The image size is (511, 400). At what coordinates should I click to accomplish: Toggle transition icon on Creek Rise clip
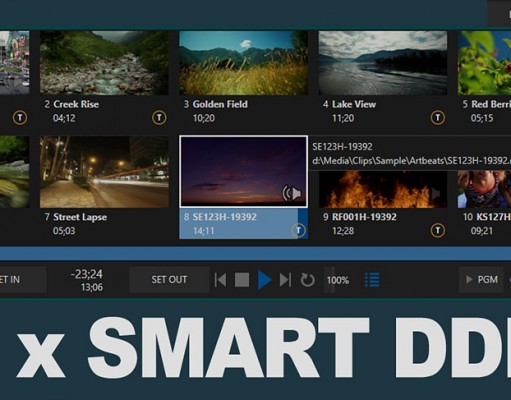tap(159, 117)
